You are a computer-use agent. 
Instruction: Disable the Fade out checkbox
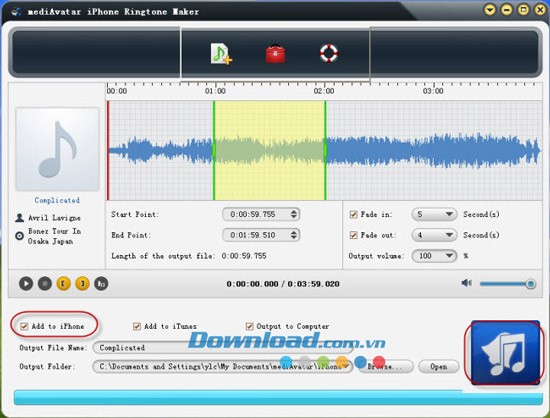(x=354, y=235)
